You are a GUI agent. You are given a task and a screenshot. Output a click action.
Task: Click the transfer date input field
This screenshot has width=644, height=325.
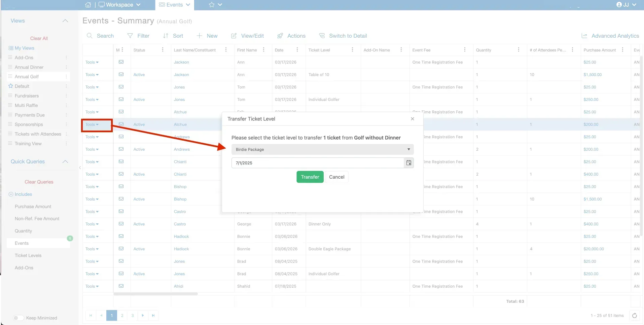coord(318,163)
